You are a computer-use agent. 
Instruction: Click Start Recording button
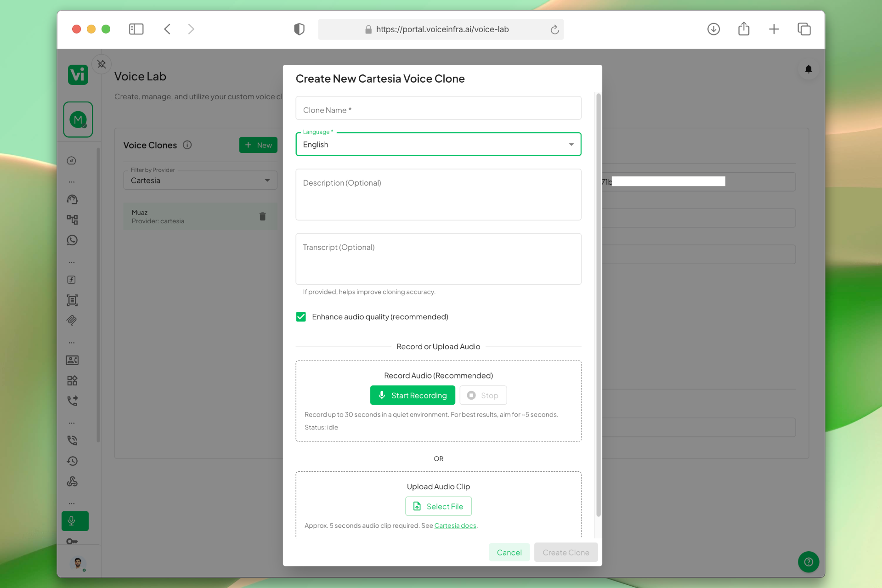[413, 395]
